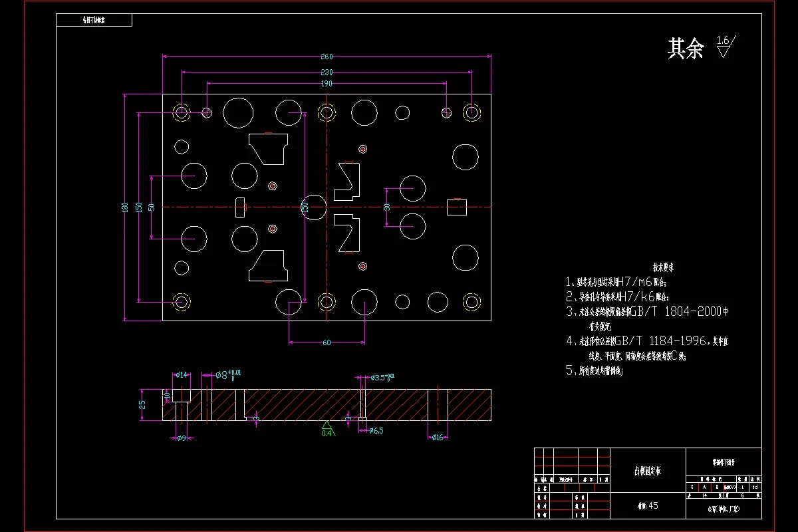
Task: Pick the 30 vertical dimension text
Action: 387,207
